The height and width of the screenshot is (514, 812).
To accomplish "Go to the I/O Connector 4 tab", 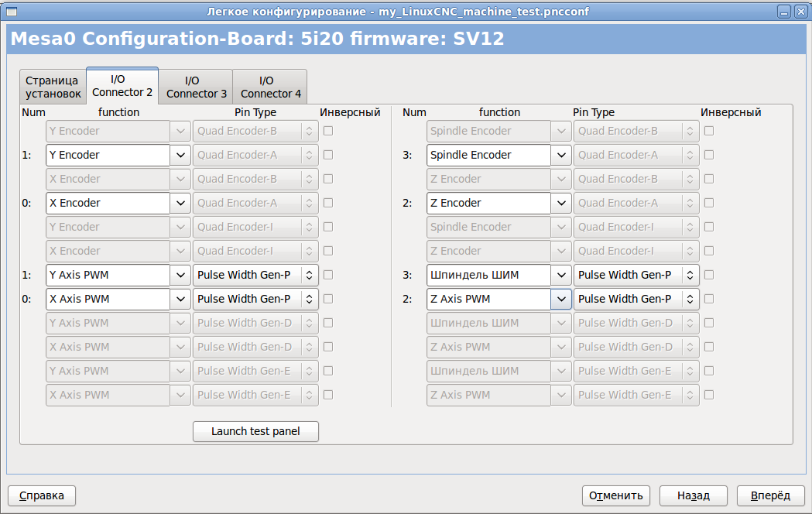I will tap(270, 87).
